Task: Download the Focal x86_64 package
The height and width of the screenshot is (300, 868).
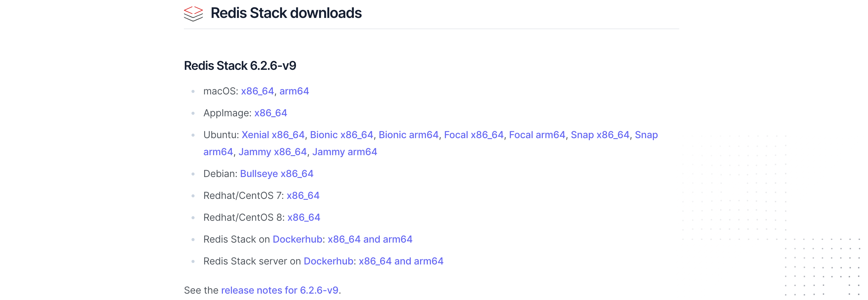Action: point(474,135)
